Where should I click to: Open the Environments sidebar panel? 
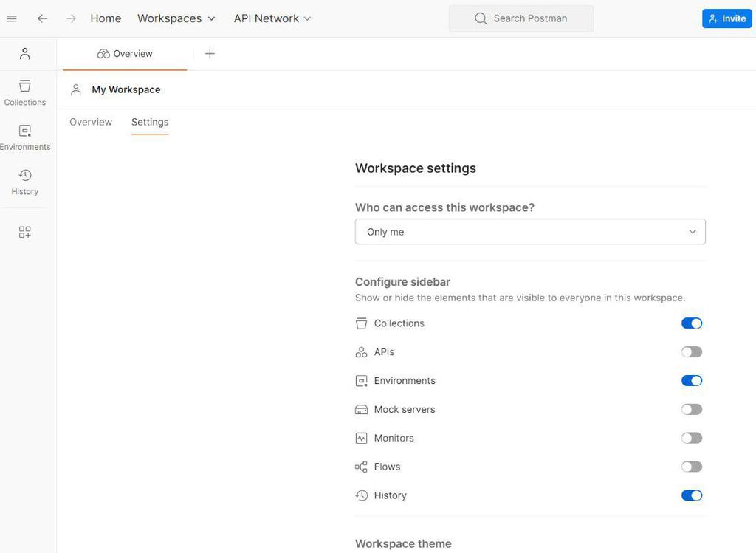25,137
